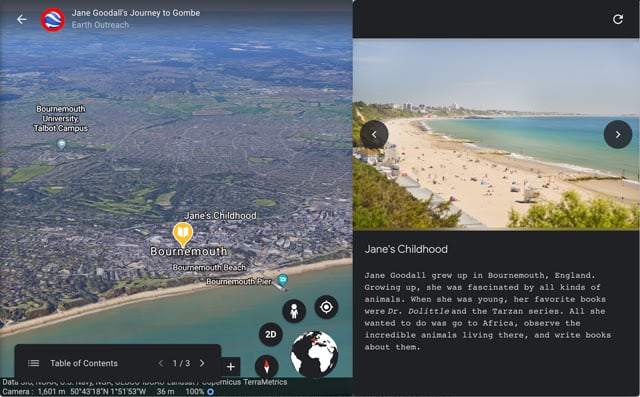Advance to the next photo slide
Screen dimensions: 640x397
(x=618, y=134)
